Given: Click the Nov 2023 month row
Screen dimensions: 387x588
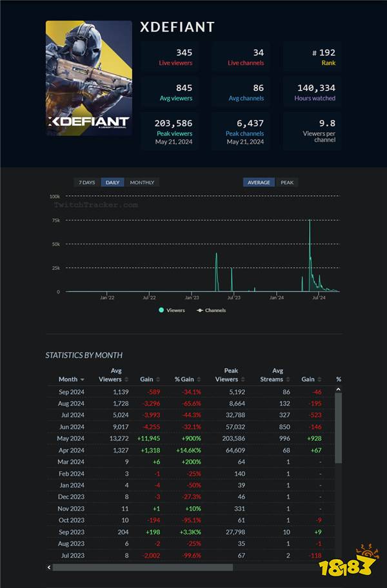Looking at the screenshot, I should [x=190, y=509].
